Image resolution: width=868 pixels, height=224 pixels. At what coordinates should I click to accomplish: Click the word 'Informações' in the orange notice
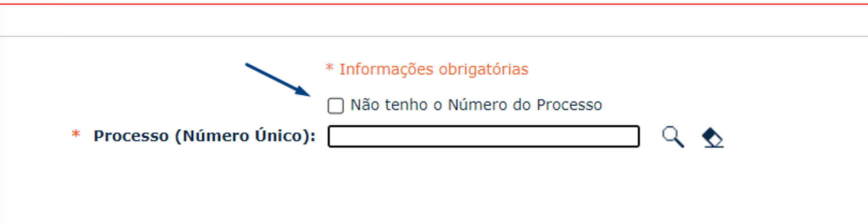click(x=386, y=69)
